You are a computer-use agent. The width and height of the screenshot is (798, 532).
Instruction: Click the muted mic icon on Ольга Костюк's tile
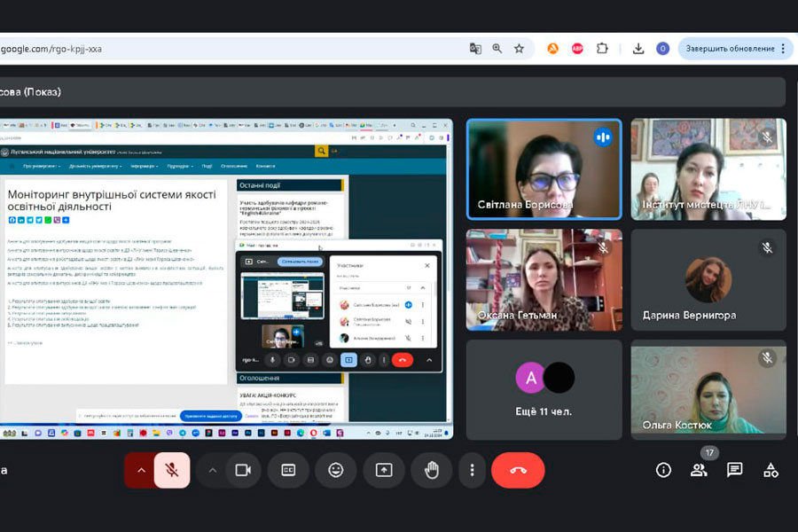[x=767, y=358]
